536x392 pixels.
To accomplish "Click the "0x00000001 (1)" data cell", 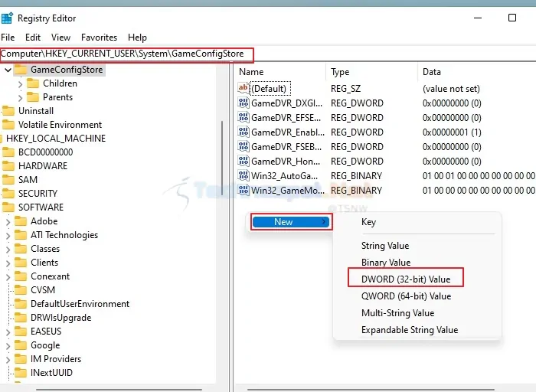I will click(452, 132).
